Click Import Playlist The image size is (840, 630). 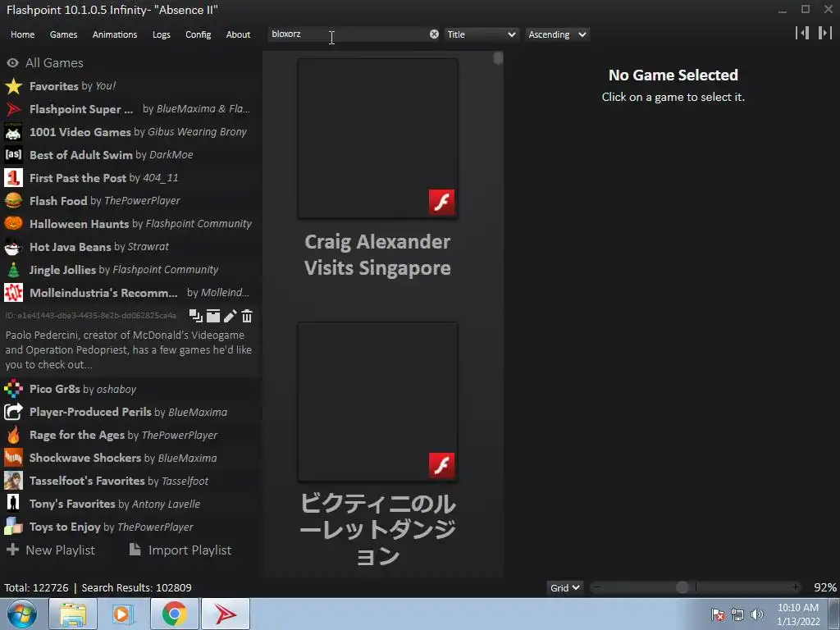[180, 550]
